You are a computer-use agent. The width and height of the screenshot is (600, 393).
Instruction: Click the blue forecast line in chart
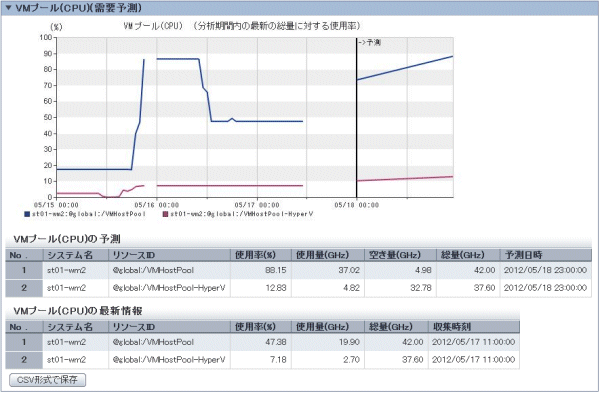pos(405,68)
